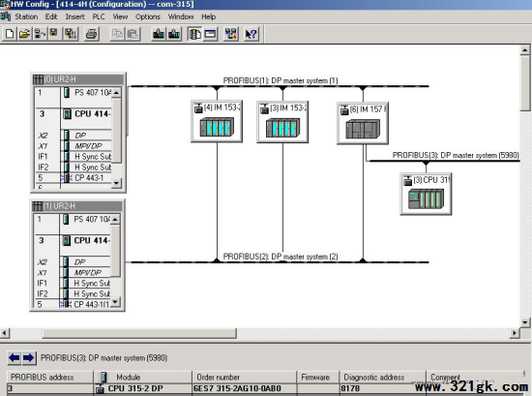Open the Options menu
The image size is (532, 396).
[148, 16]
